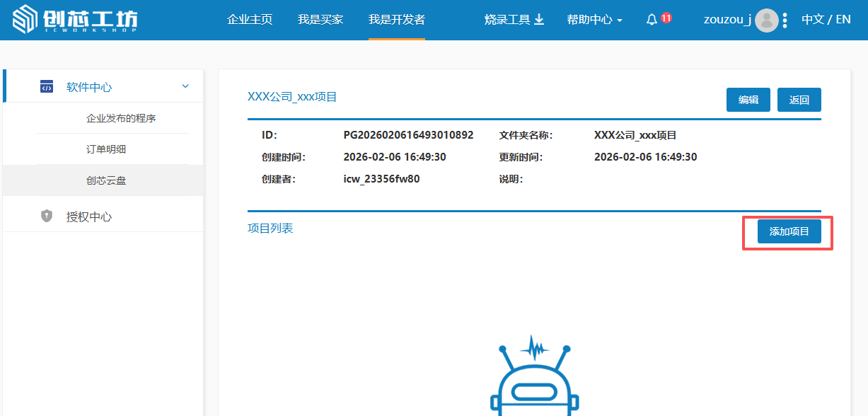This screenshot has width=868, height=416.
Task: Click the user avatar icon
Action: (x=766, y=20)
